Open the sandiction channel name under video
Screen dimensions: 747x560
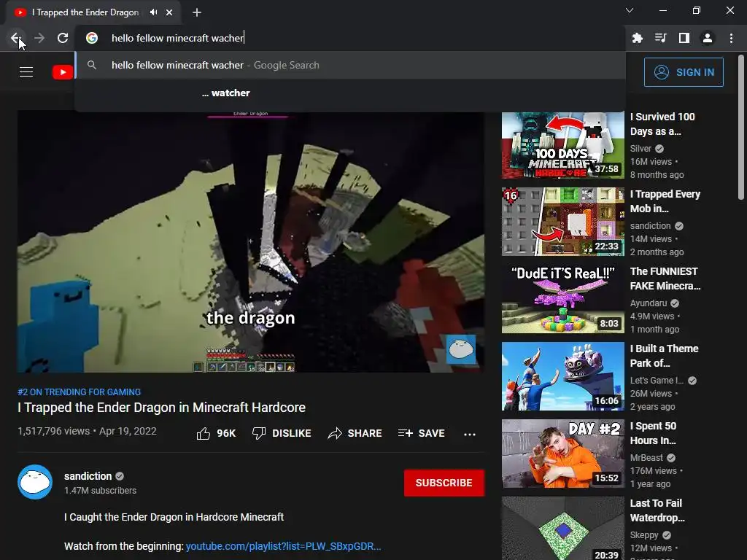(x=88, y=476)
